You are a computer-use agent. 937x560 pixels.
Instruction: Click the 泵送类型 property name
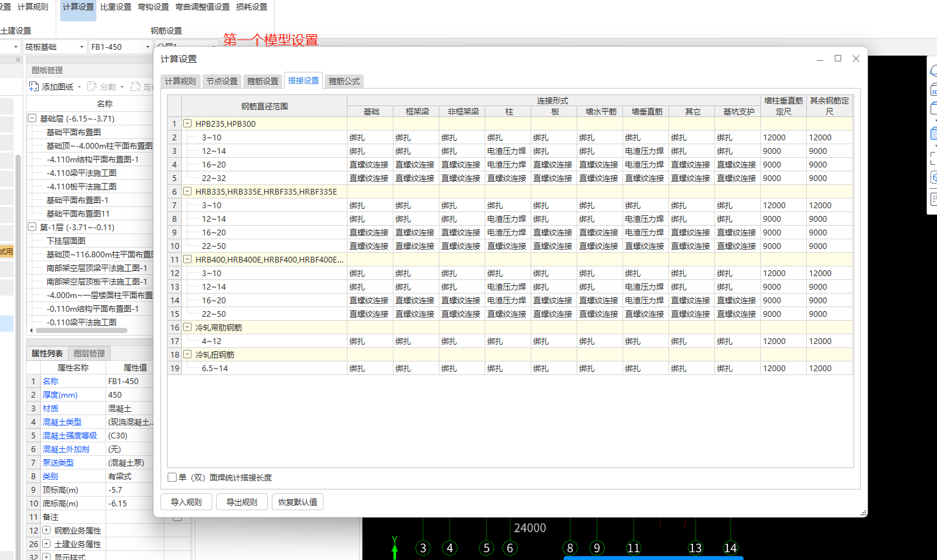pos(58,462)
